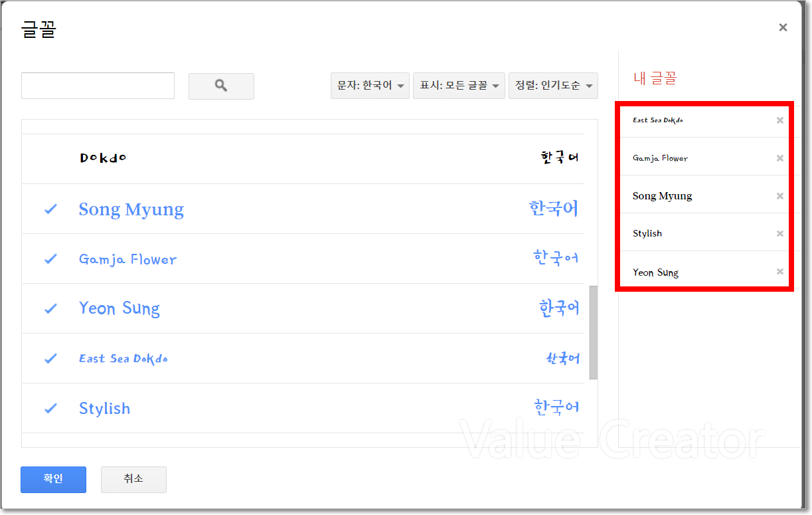Remove Yeon Sung from my fonts
Screen dimensions: 812x515
(x=780, y=272)
